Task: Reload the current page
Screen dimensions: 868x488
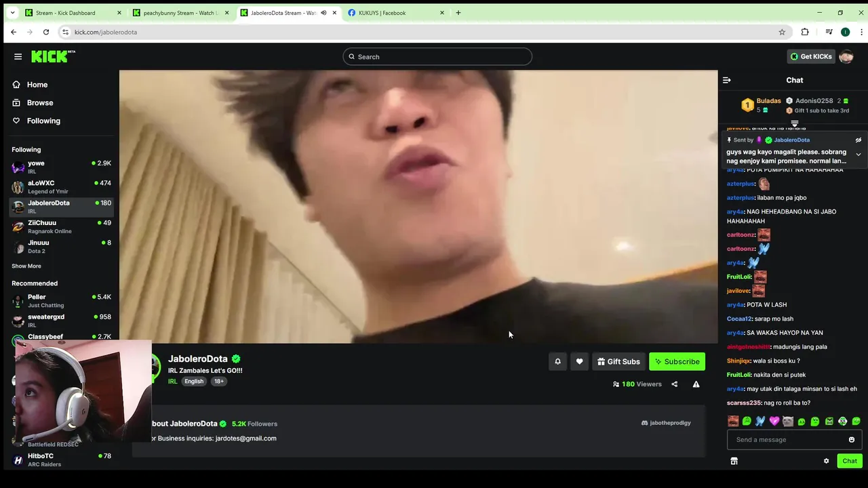Action: (x=46, y=32)
